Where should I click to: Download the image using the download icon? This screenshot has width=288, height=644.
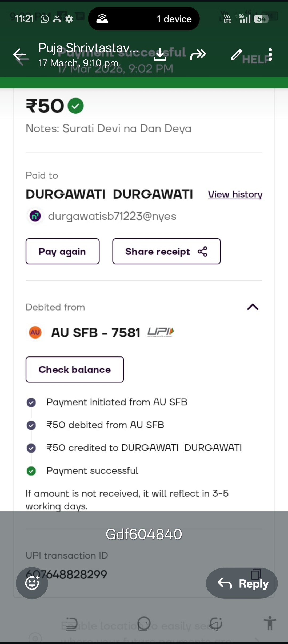tap(160, 55)
